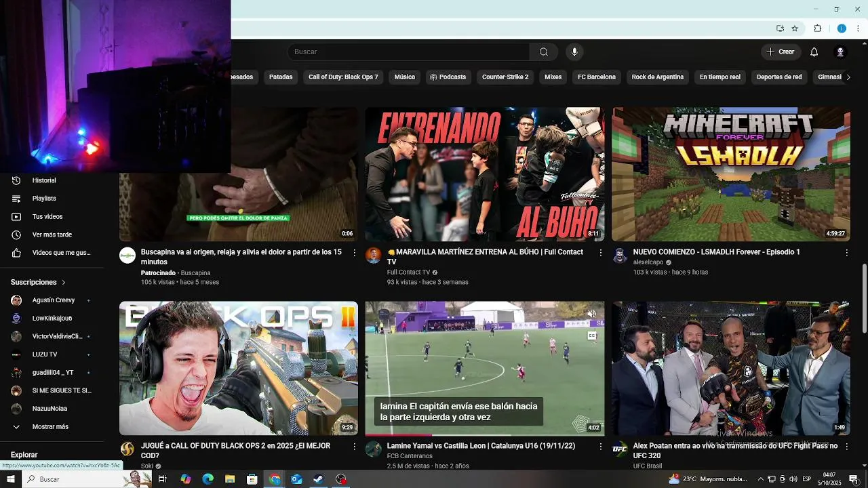868x488 pixels.
Task: Click the Lamine Yamal vs Castilla Leon title
Action: coord(481,446)
